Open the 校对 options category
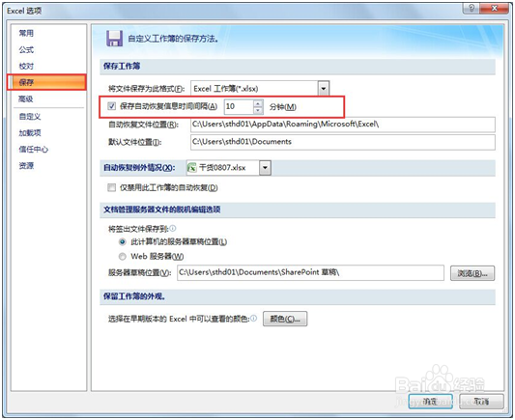Screen dimensions: 515x420 (x=26, y=66)
